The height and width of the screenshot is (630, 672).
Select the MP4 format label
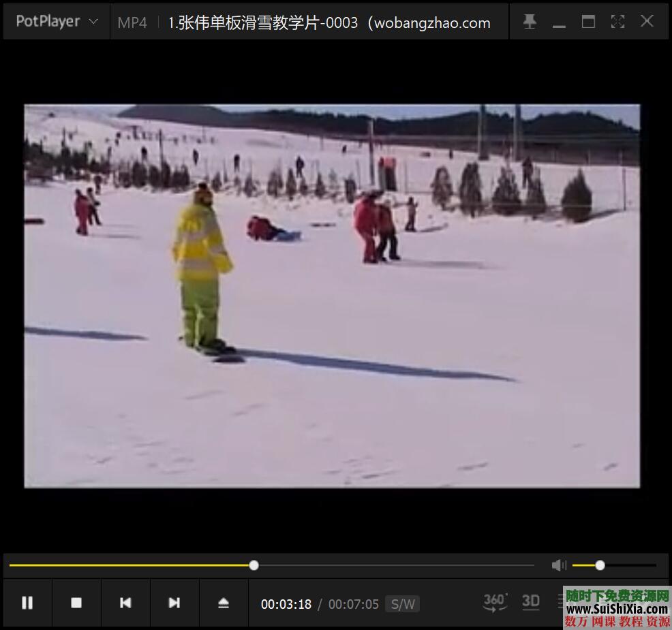pyautogui.click(x=132, y=22)
